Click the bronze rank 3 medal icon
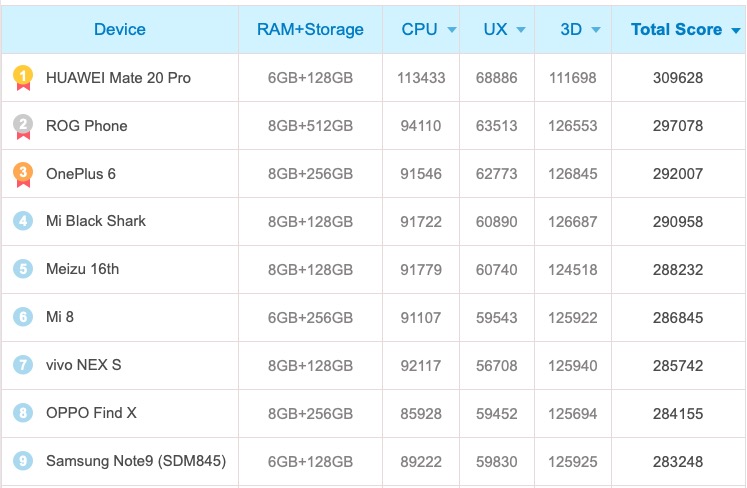This screenshot has width=747, height=488. pyautogui.click(x=23, y=173)
